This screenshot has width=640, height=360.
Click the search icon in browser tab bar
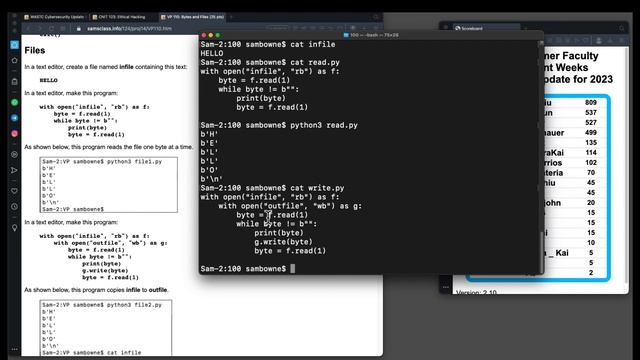(x=376, y=17)
